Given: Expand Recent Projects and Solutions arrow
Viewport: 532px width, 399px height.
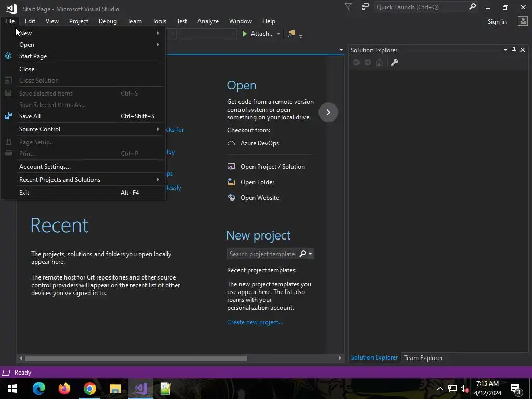Looking at the screenshot, I should (x=158, y=179).
